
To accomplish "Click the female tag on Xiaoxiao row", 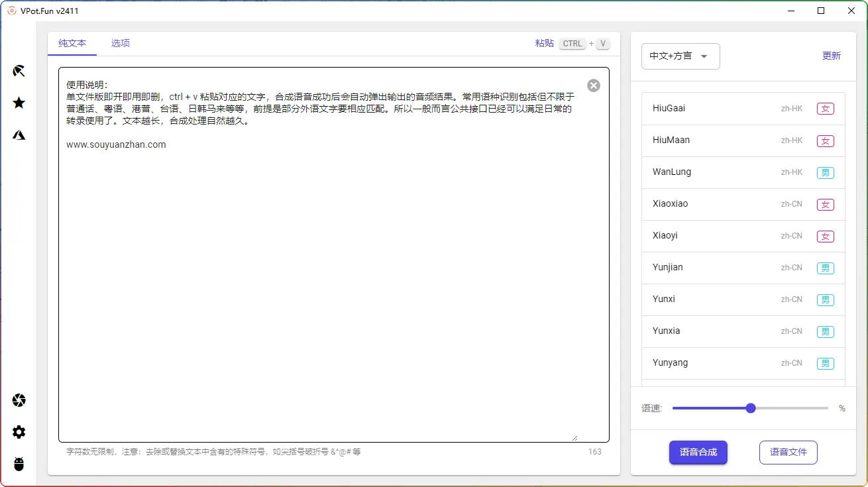I will click(x=826, y=204).
